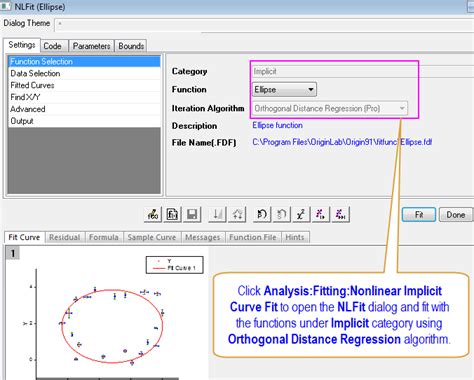Switch to the Code tab
The image size is (474, 380).
point(53,46)
